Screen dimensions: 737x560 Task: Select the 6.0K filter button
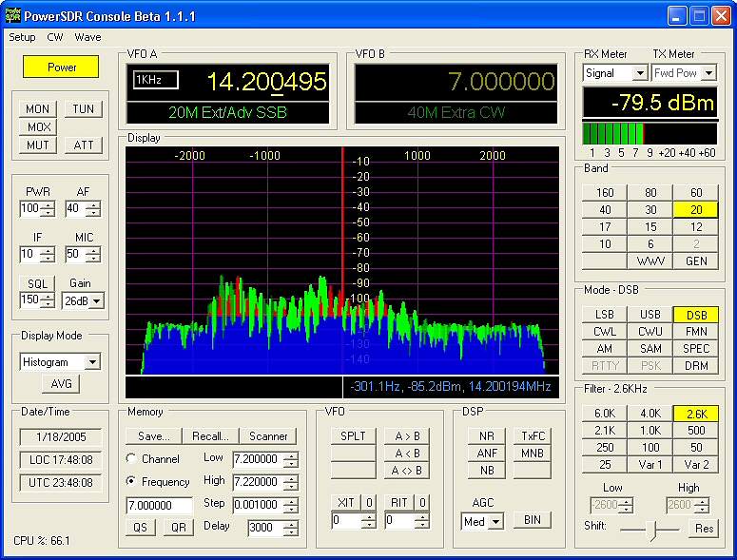coord(605,414)
